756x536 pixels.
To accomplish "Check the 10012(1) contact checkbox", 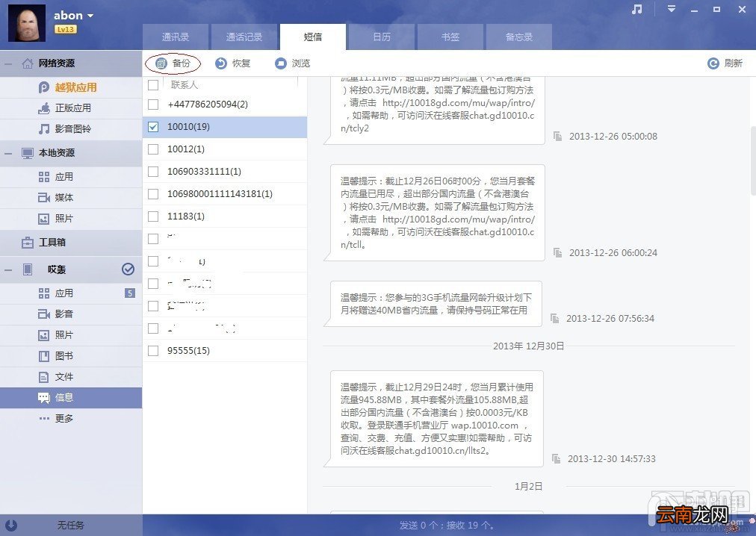I will pos(153,149).
